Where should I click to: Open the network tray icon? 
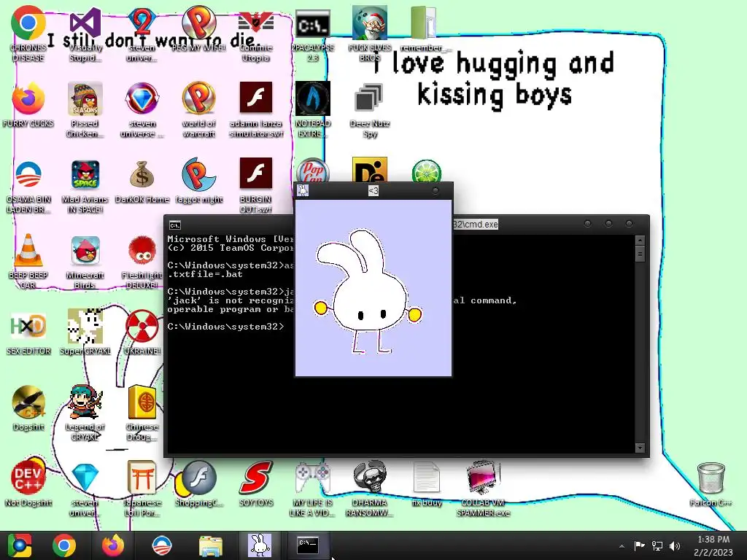[x=657, y=545]
